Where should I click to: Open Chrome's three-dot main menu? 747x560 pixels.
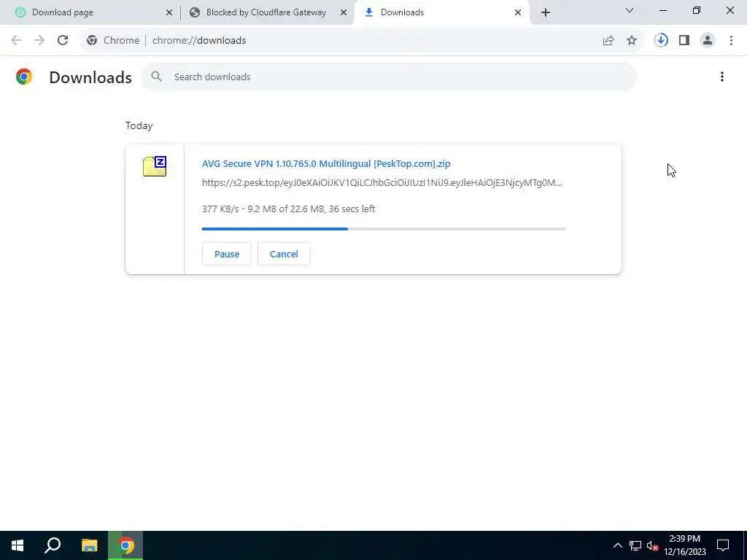731,41
